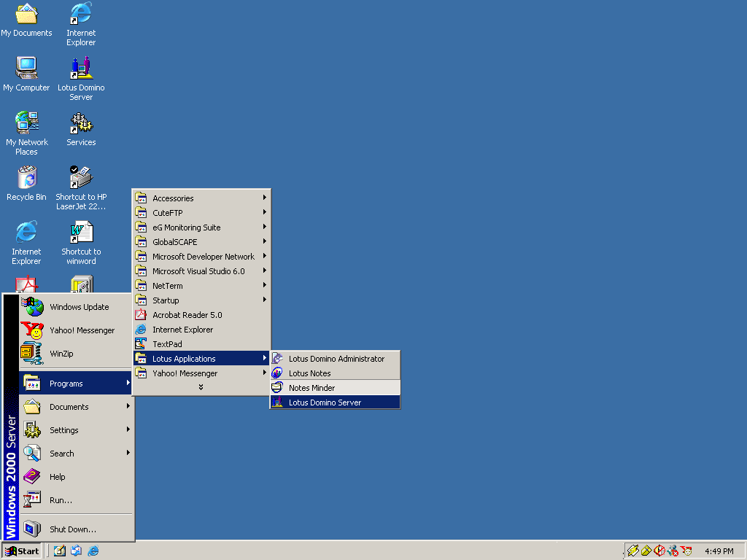Viewport: 747px width, 560px height.
Task: Click Outlook Express quick launch icon
Action: [76, 551]
